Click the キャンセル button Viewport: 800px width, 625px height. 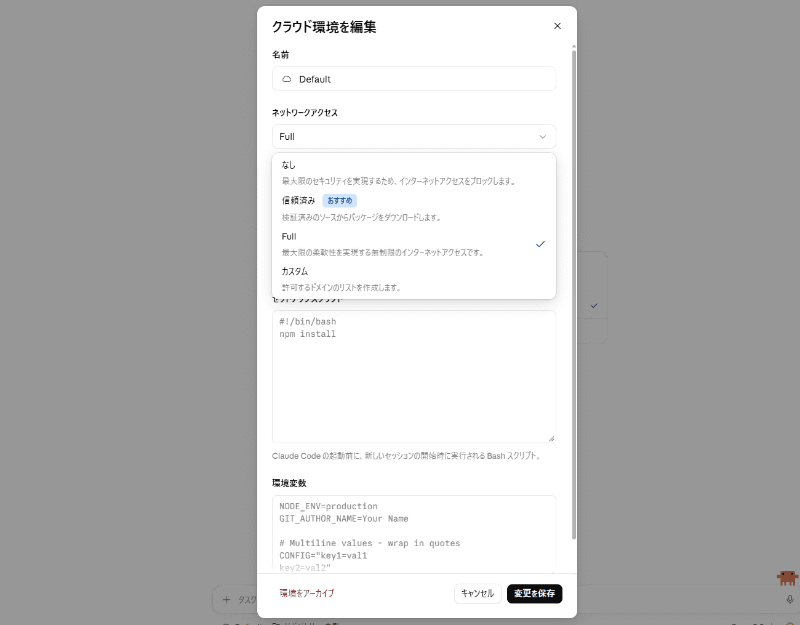coord(478,593)
